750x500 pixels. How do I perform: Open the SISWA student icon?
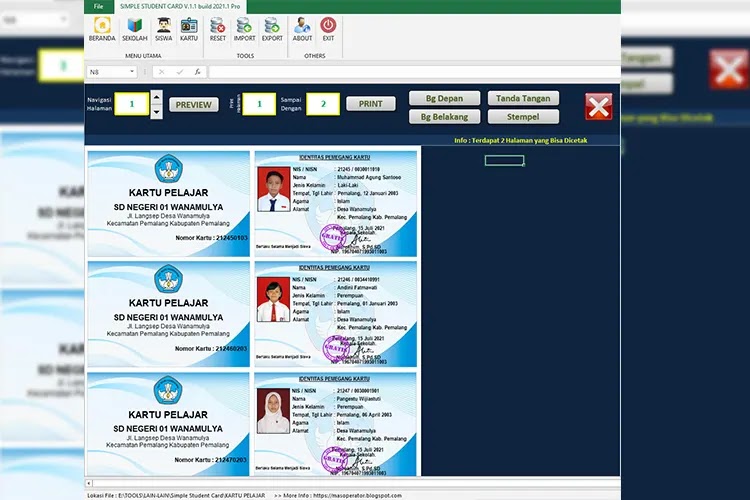point(164,29)
